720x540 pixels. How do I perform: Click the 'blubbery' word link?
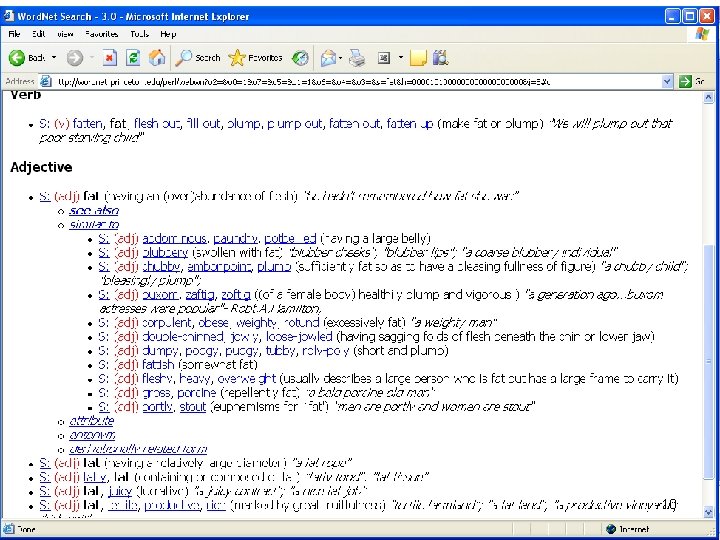point(165,253)
